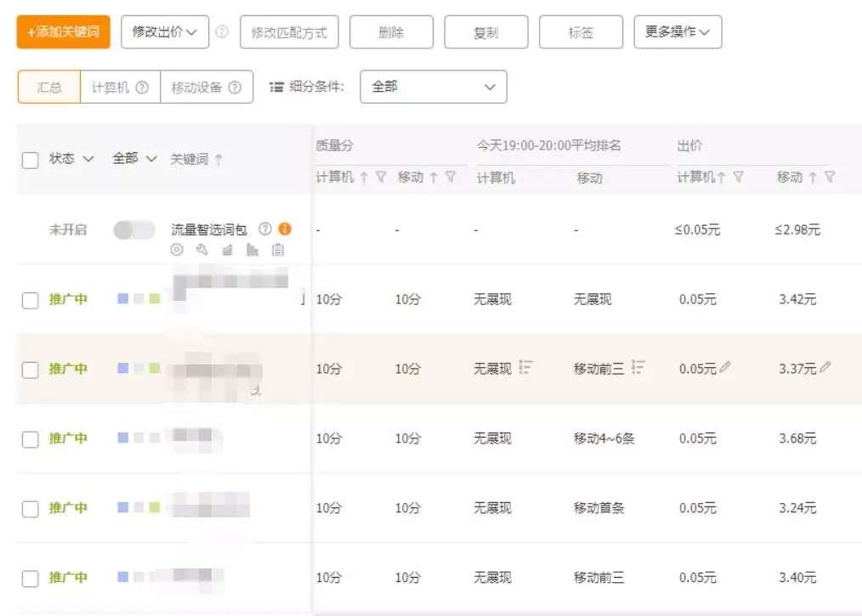Toggle the switch to enable 流量智选词包
Screen dimensions: 862x616
[133, 229]
